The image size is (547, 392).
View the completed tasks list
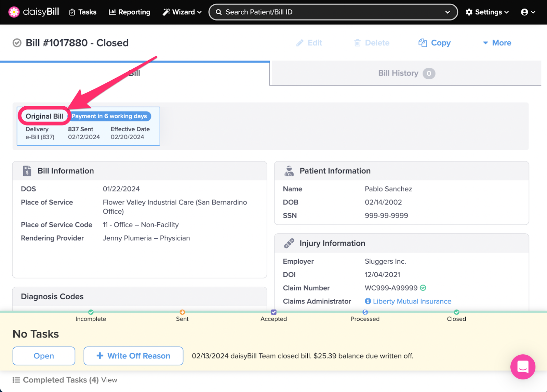(x=109, y=380)
